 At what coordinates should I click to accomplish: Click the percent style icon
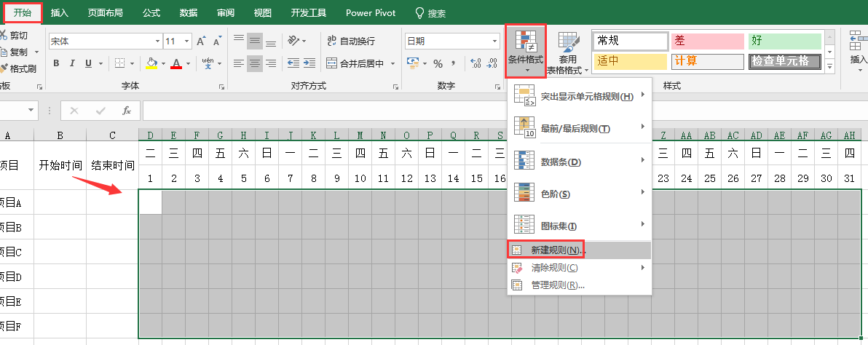coord(438,63)
